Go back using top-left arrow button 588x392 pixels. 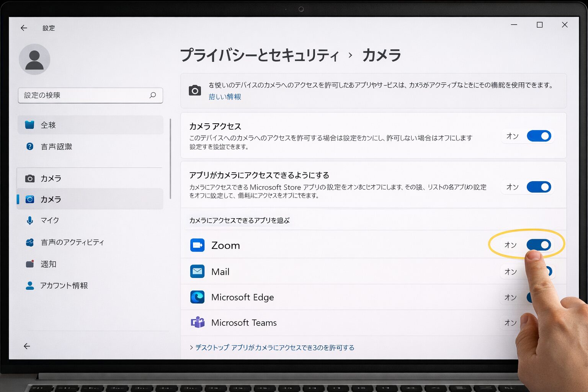[x=24, y=28]
